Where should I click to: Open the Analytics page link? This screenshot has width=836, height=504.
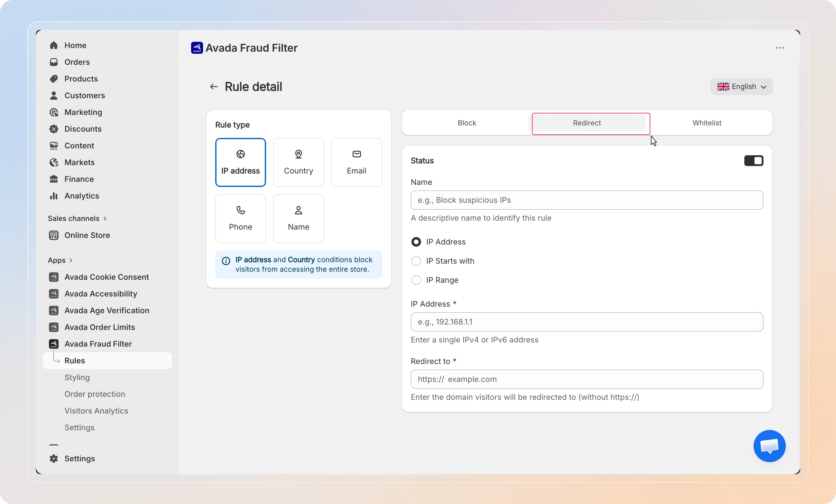82,196
